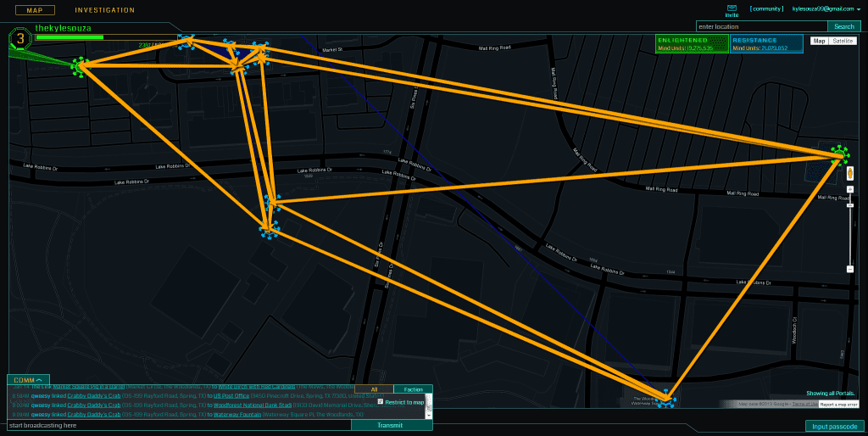Open Crabby Daddy's Crab link in 9:09AM row

click(93, 415)
